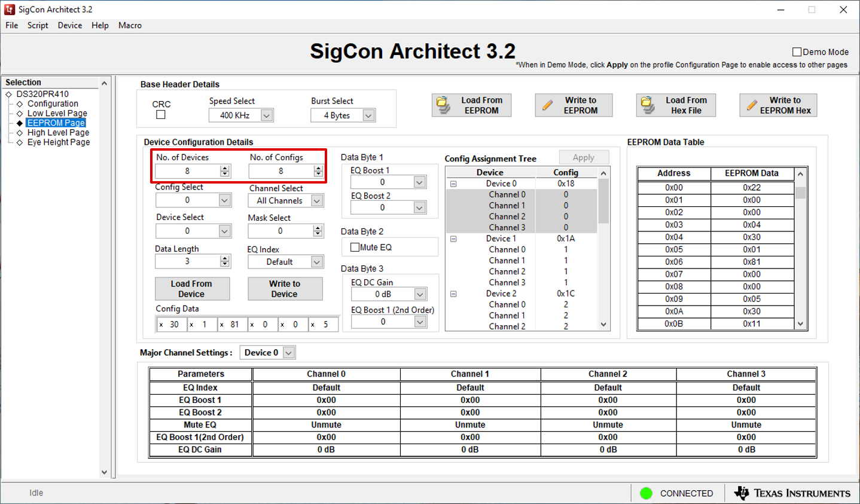Open the Burst Select dropdown

368,115
